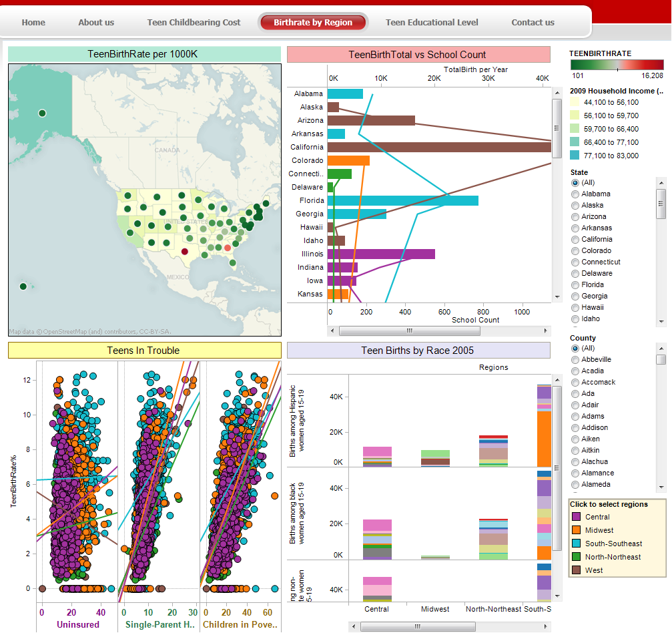
Task: Click the County list scroll-up arrow
Action: coord(661,348)
